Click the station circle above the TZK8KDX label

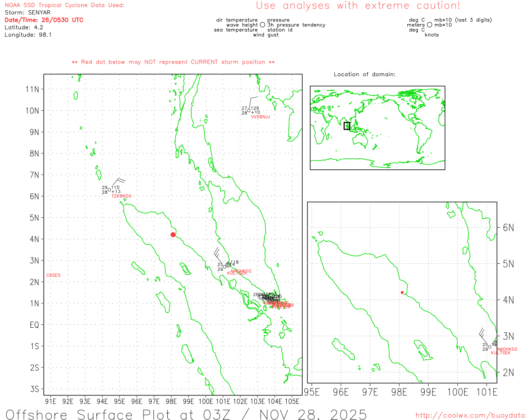110,189
